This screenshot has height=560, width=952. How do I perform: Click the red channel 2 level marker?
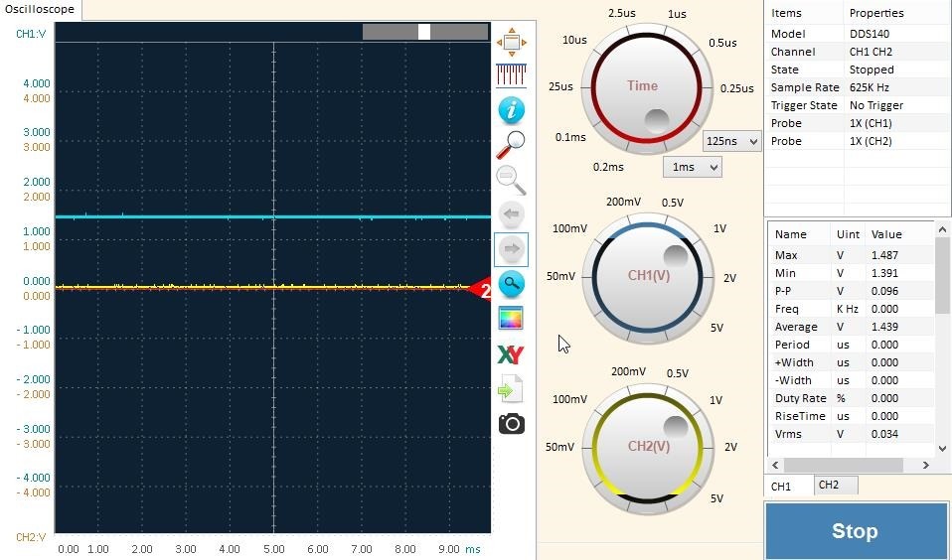pos(482,290)
